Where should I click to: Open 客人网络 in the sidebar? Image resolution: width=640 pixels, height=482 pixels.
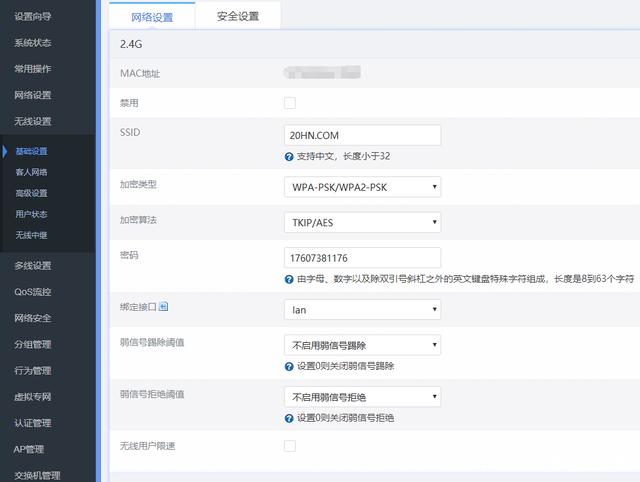[x=31, y=172]
